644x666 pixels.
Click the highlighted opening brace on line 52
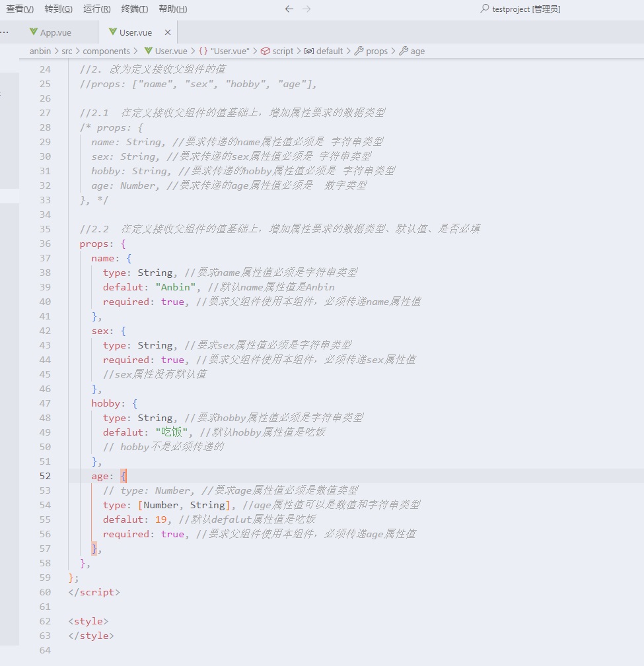coord(124,476)
